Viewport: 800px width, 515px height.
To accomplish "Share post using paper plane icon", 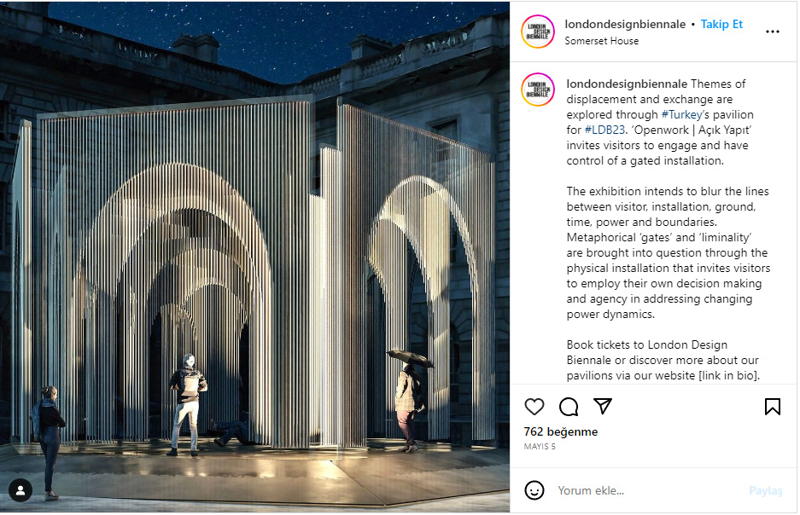I will click(603, 406).
